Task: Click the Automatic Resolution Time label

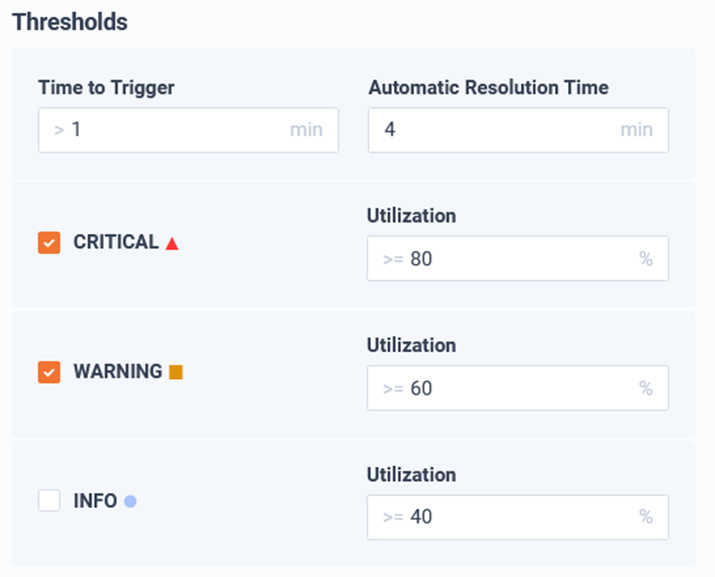Action: pyautogui.click(x=488, y=87)
